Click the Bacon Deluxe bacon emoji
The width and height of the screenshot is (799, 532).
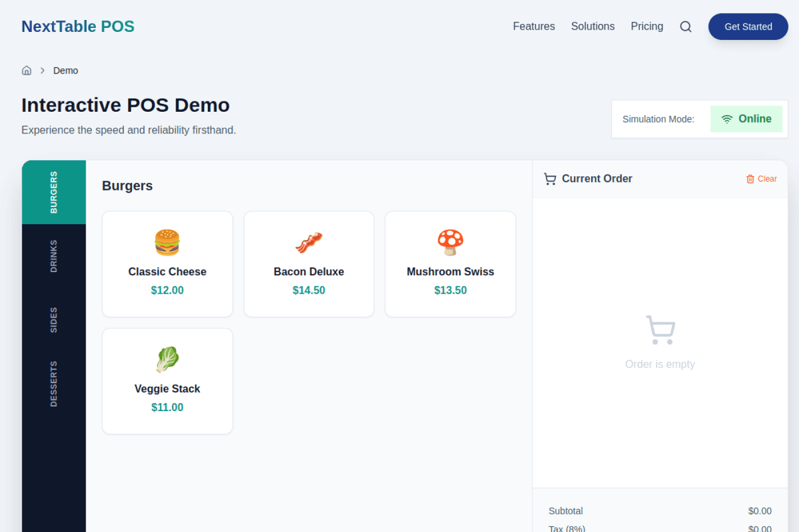309,242
